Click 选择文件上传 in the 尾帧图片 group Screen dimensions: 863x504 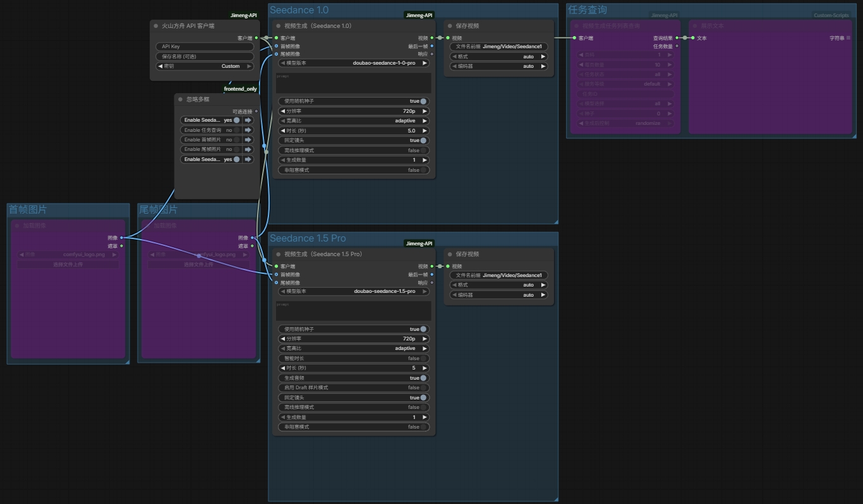199,264
